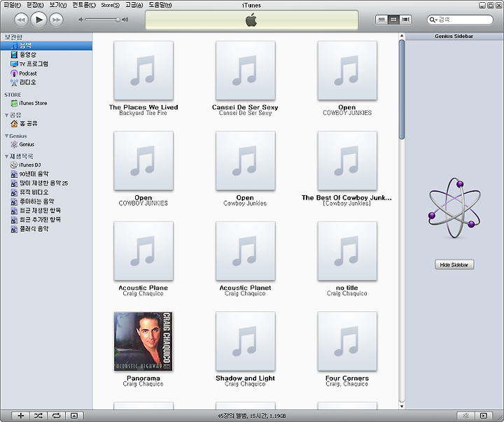
Task: Open 최근 재생된 항목 playlist
Action: (46, 211)
